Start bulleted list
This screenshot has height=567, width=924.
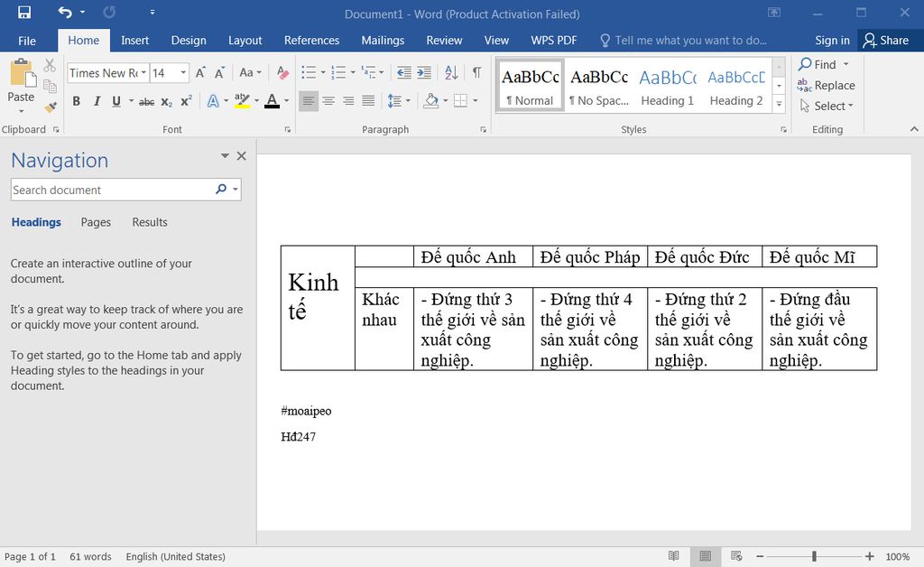309,72
